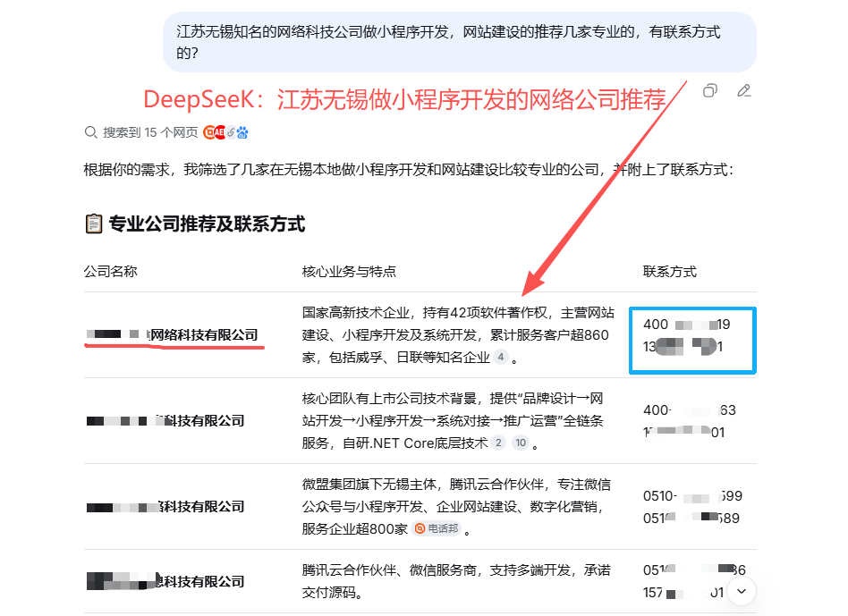Click the 公司名称 column header

coord(111,271)
